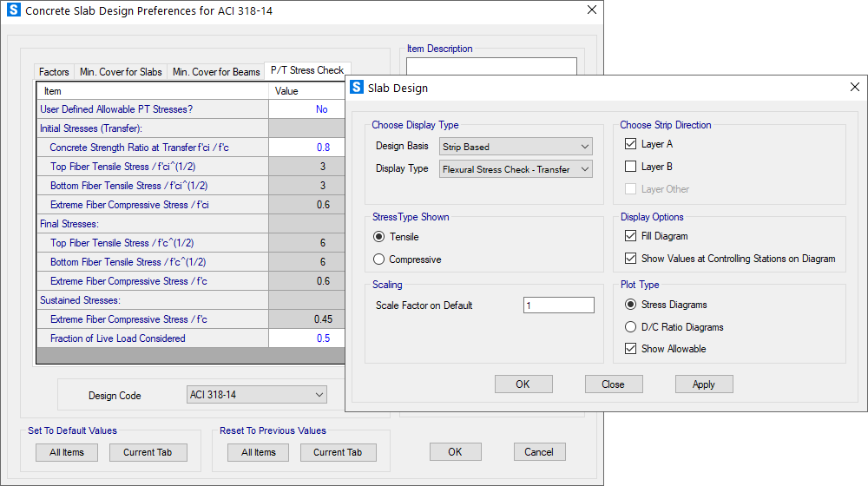Open the Min. Cover for Slabs tab
Screen dimensions: 868x486
(121, 72)
